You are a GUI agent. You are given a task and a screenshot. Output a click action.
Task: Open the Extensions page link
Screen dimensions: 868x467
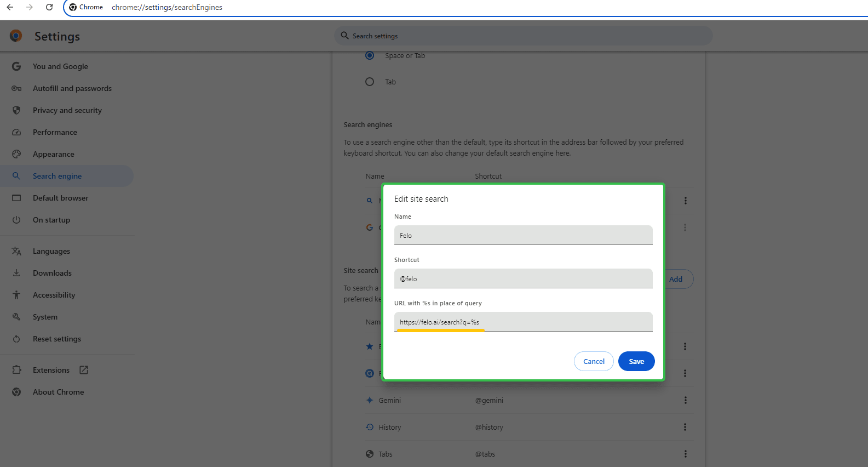click(x=51, y=370)
